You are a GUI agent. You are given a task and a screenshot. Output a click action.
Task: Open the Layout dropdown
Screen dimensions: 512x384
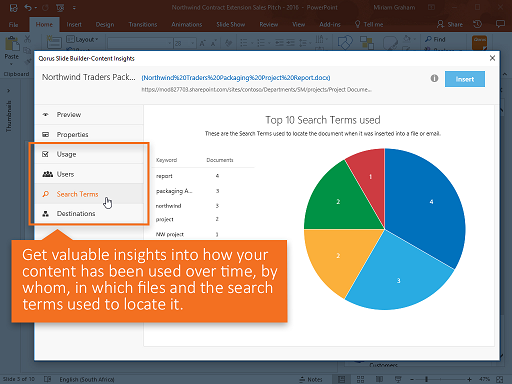coord(82,39)
